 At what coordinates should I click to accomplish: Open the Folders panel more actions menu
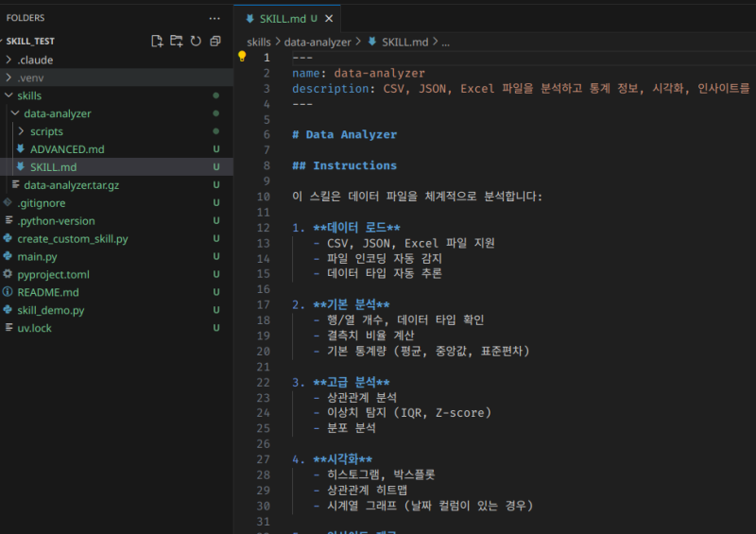(215, 17)
